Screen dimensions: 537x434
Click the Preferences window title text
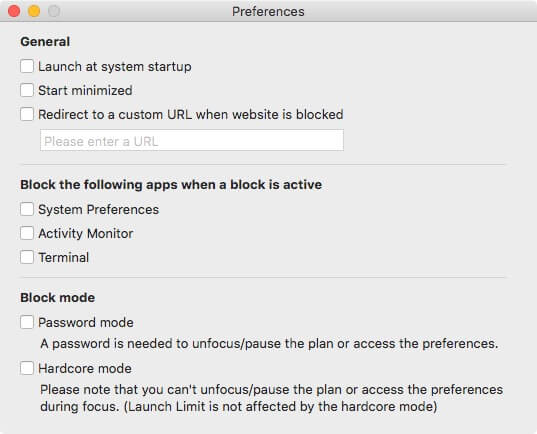268,12
